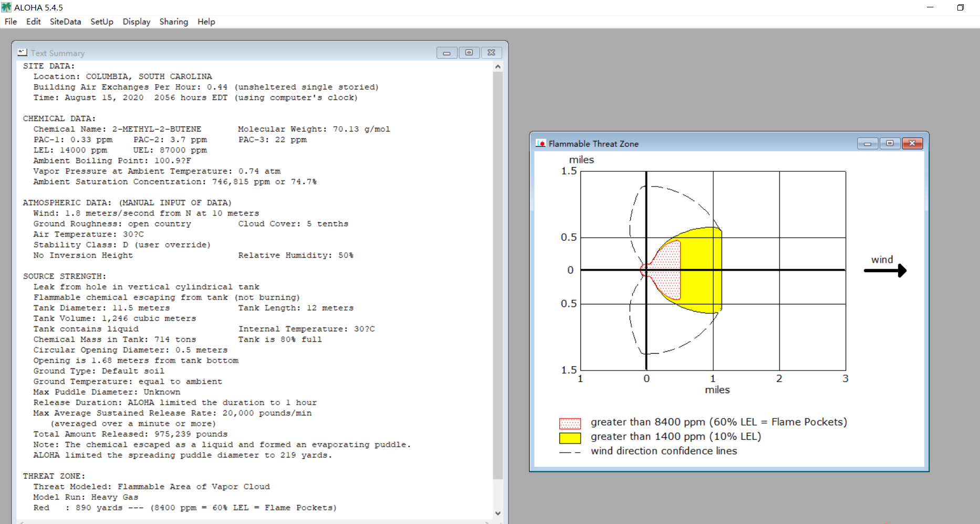This screenshot has height=524, width=980.
Task: Click the Text Summary window icon
Action: click(x=22, y=53)
